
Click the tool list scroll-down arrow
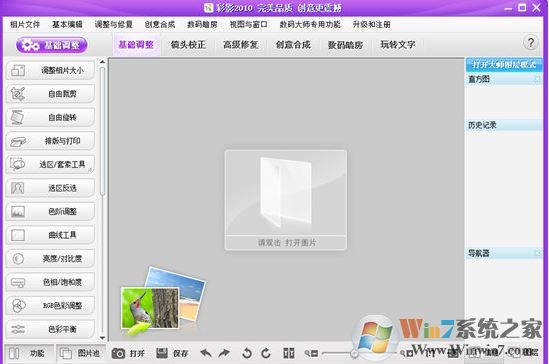coord(102,337)
